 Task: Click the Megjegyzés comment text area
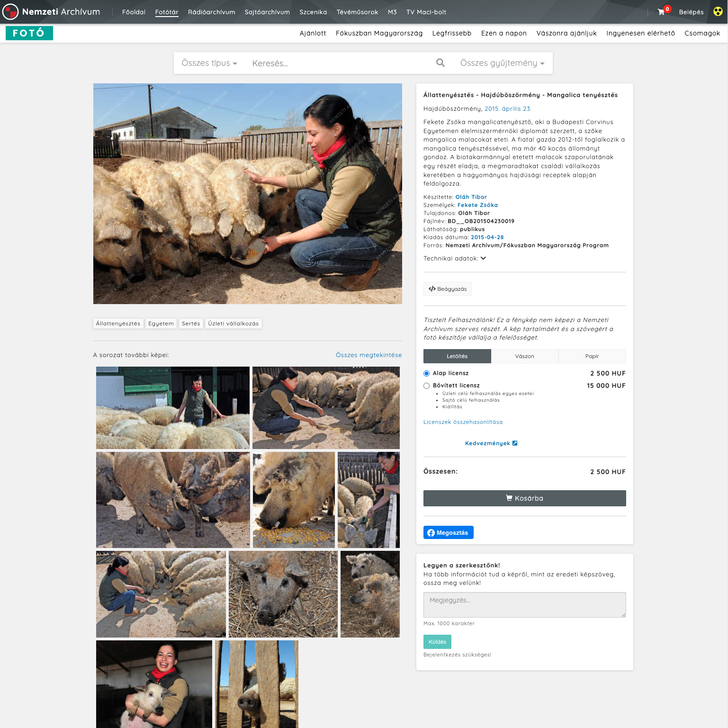tap(525, 605)
